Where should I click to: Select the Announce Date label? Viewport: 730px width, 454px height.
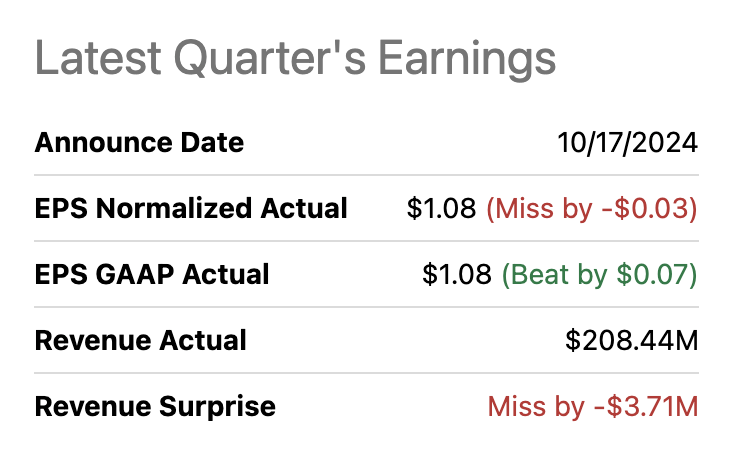[x=139, y=142]
